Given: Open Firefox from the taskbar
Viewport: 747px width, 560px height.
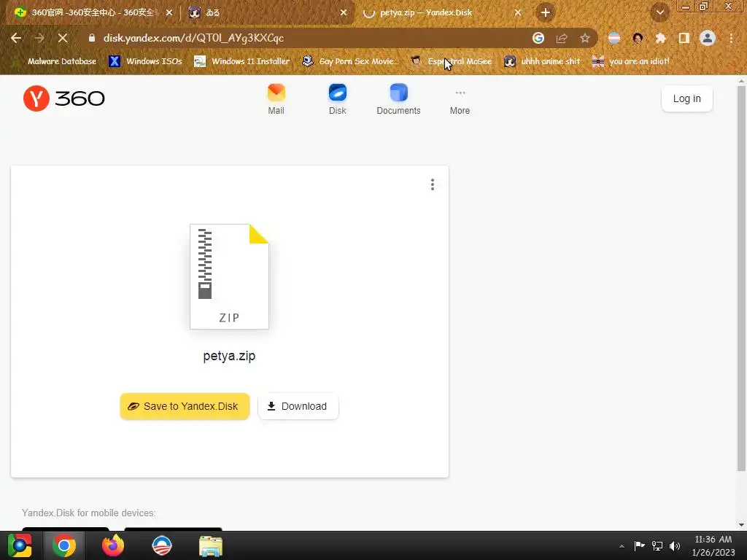Looking at the screenshot, I should click(x=113, y=545).
